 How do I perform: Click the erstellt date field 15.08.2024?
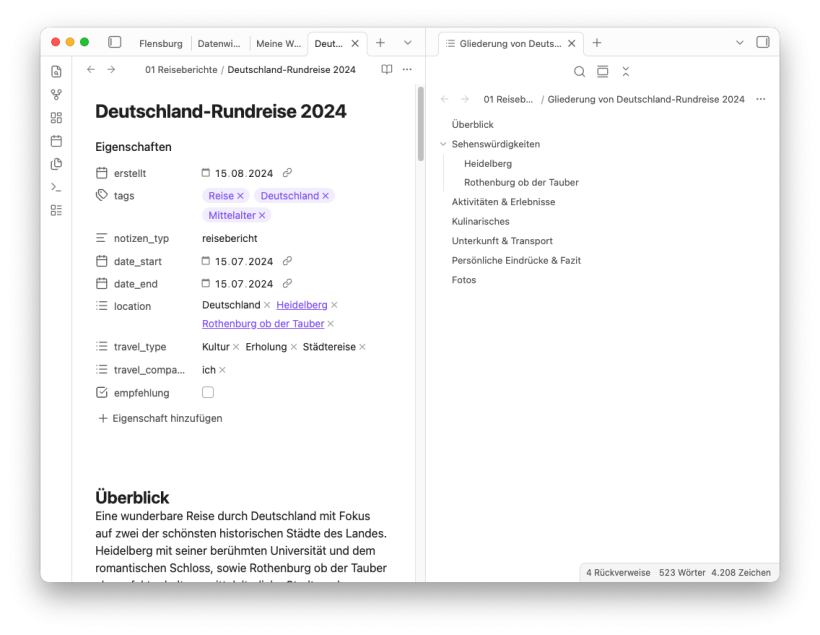pyautogui.click(x=244, y=173)
